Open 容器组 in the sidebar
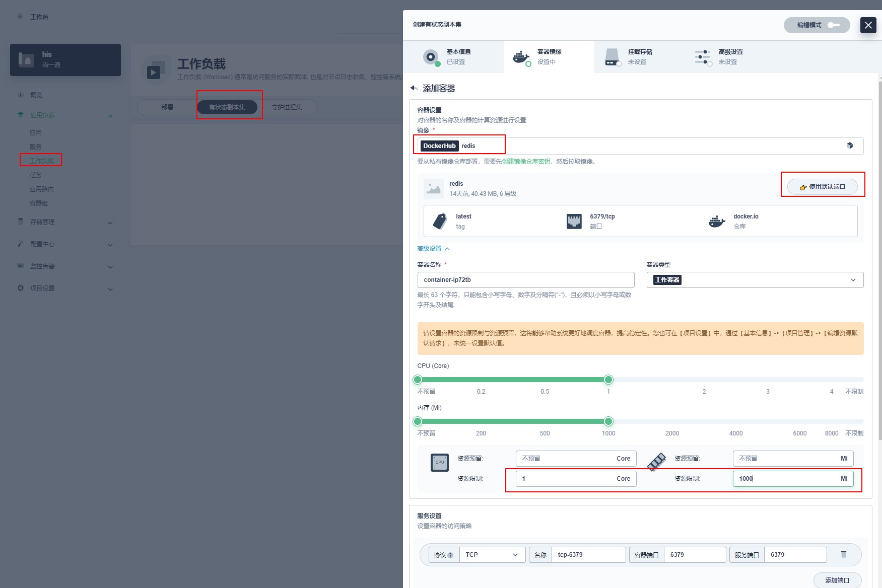Viewport: 882px width, 588px height. tap(39, 203)
